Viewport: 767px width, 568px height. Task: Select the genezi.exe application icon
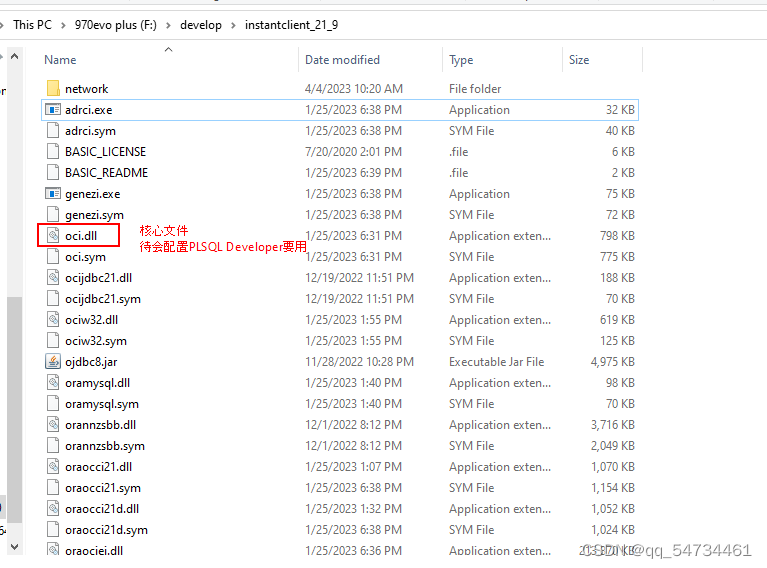(x=53, y=194)
